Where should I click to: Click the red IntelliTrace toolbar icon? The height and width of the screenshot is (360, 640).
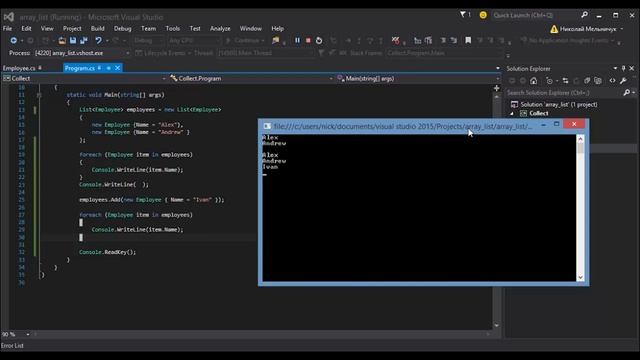pyautogui.click(x=395, y=40)
